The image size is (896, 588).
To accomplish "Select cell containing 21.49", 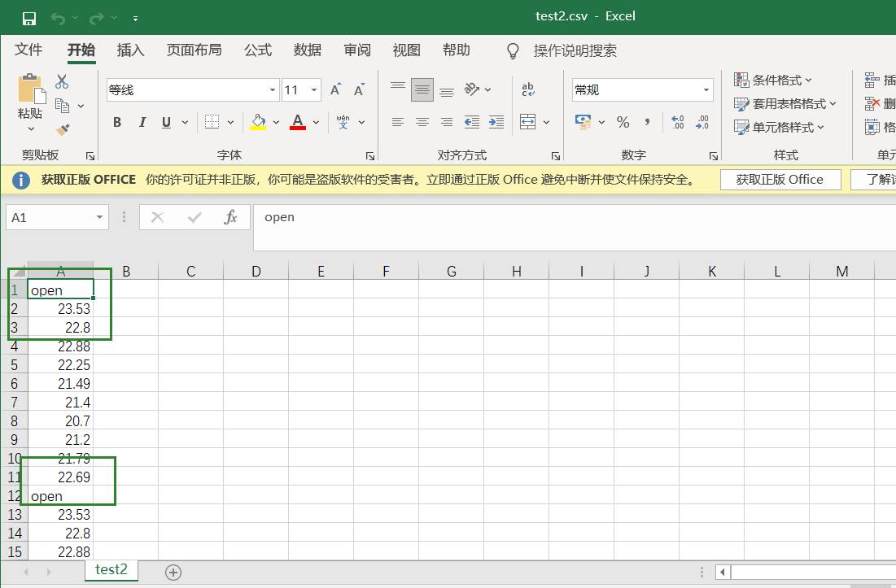I will [60, 384].
